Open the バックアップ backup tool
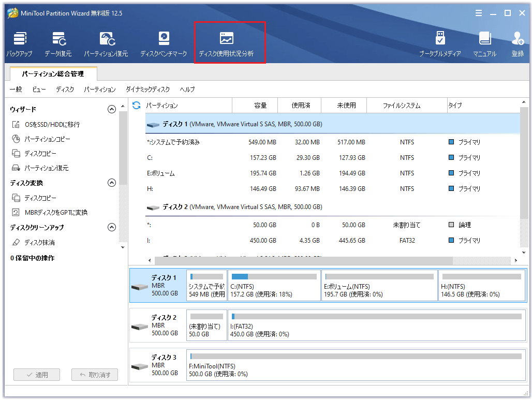 click(20, 44)
